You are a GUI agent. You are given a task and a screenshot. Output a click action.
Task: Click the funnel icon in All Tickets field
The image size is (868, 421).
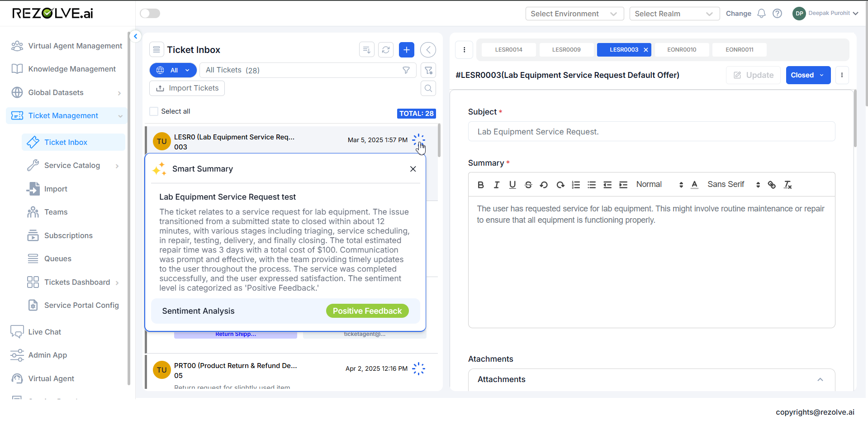(x=406, y=70)
